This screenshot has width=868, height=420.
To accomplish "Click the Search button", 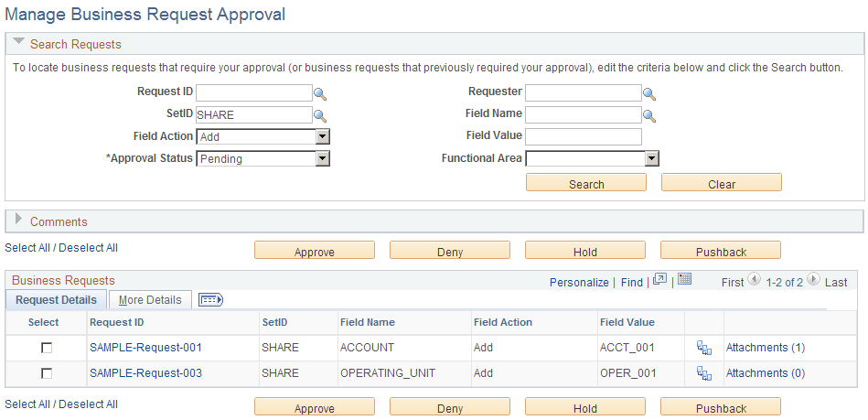I will pos(586,183).
